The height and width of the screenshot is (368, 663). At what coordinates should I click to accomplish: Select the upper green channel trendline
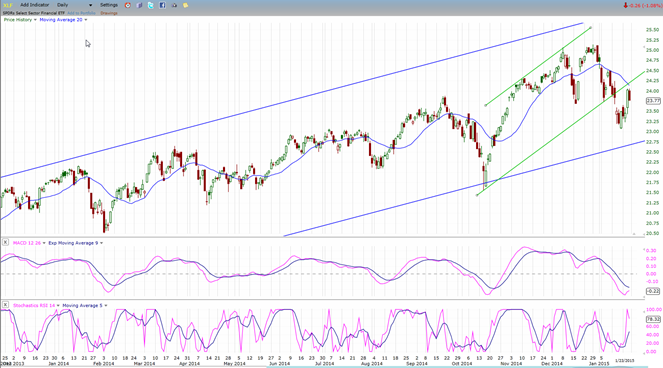tap(538, 66)
